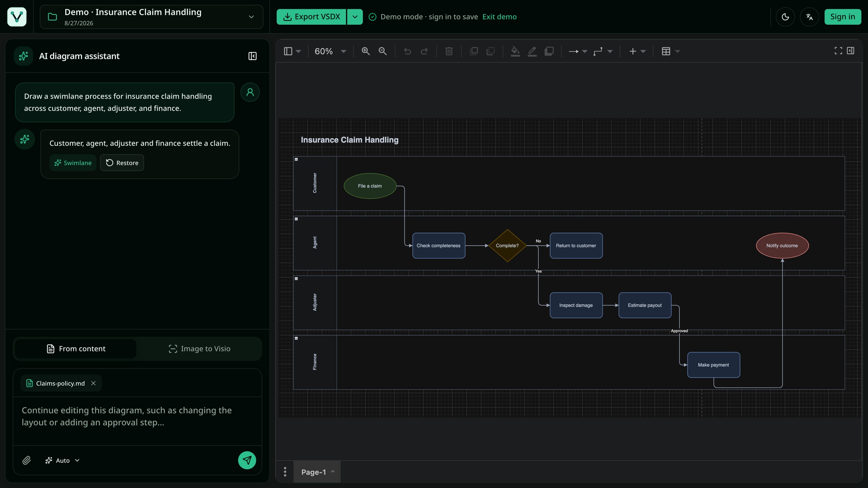Click the Export VSDX button
This screenshot has height=488, width=868.
point(311,17)
